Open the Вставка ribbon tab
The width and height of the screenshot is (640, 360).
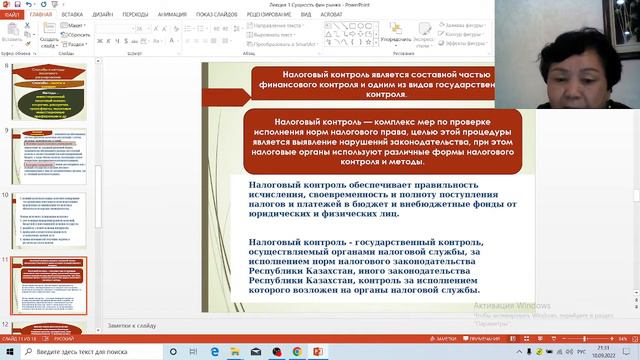coord(72,15)
